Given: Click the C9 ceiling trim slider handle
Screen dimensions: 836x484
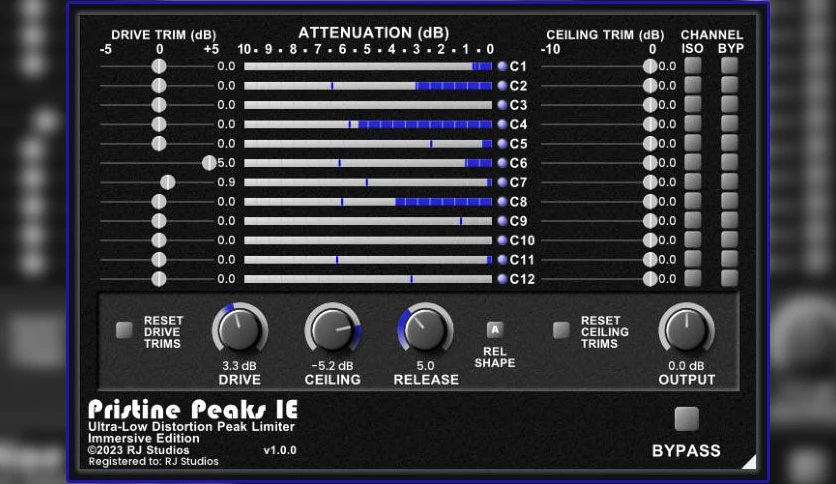Looking at the screenshot, I should (x=650, y=221).
